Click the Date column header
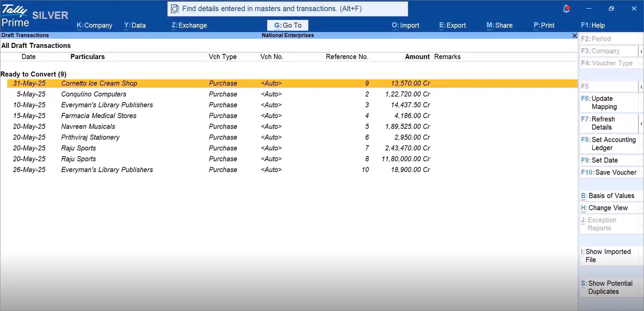 tap(29, 57)
